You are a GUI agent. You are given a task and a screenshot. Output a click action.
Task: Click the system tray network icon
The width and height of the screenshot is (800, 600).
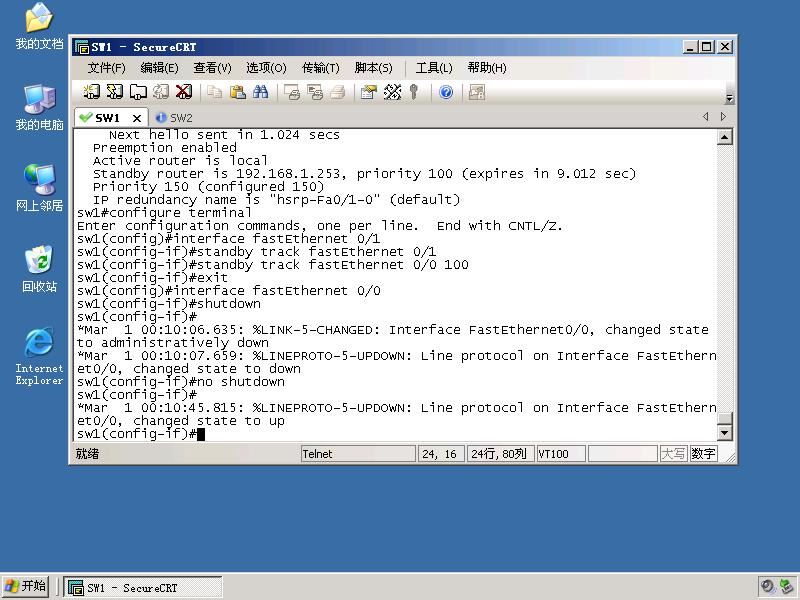(785, 587)
